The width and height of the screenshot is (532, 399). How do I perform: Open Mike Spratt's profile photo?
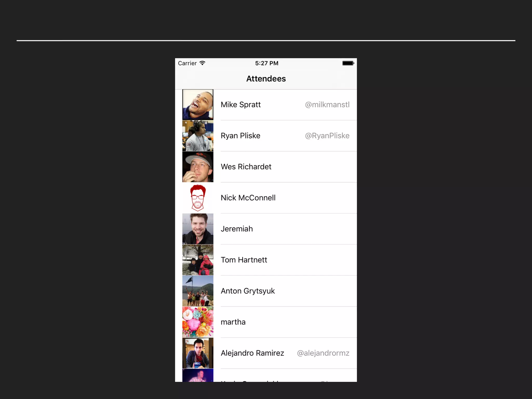coord(198,104)
